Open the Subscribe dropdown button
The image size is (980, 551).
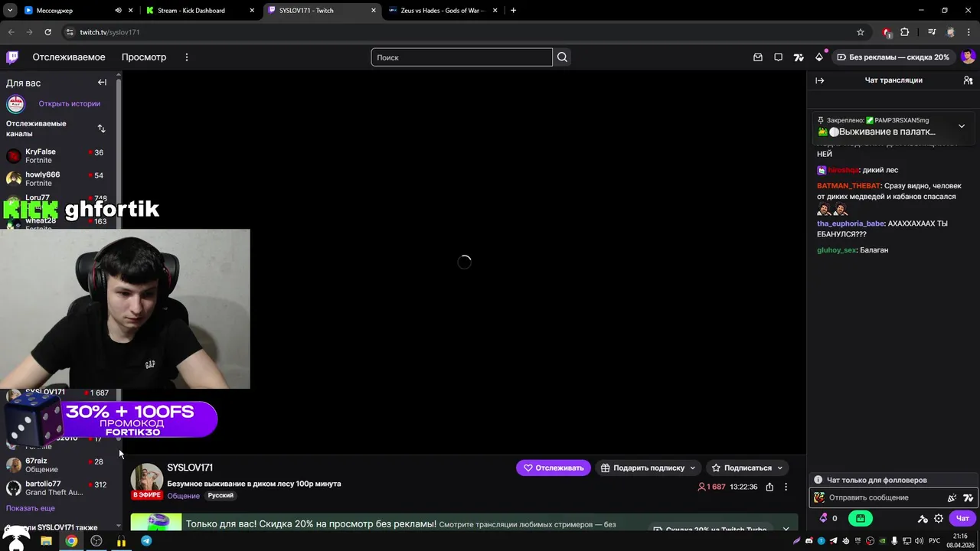click(x=747, y=468)
